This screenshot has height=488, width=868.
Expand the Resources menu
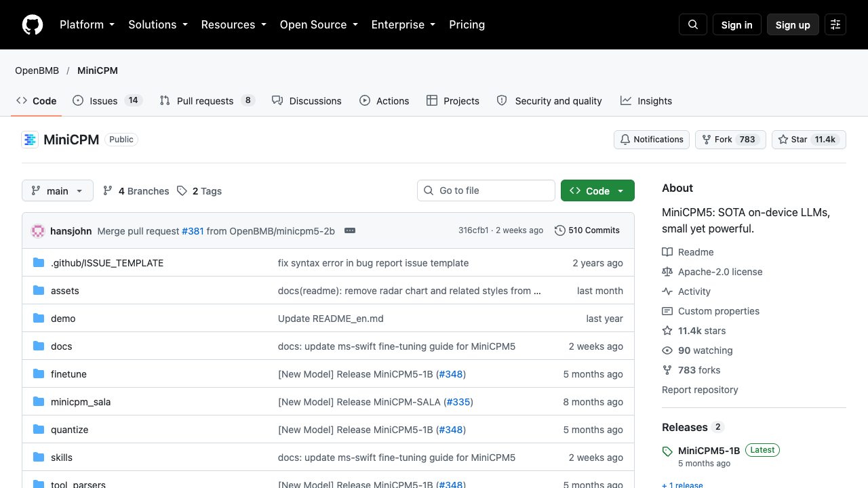233,24
